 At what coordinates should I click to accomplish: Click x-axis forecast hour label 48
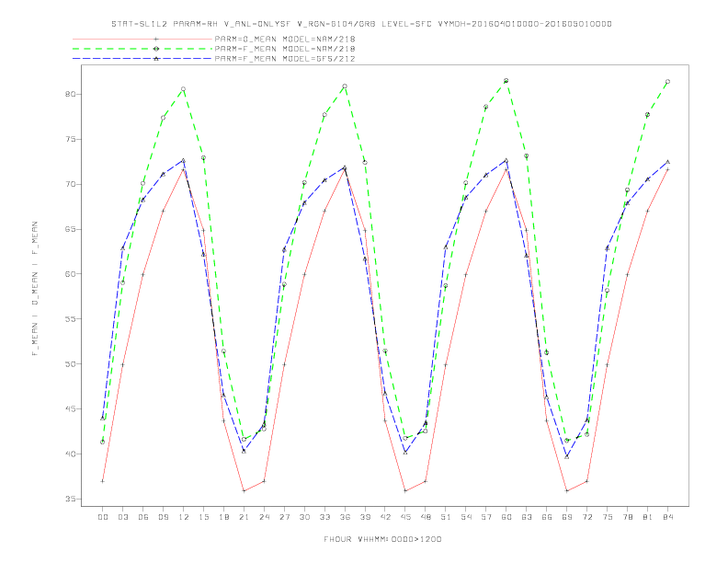click(x=426, y=517)
